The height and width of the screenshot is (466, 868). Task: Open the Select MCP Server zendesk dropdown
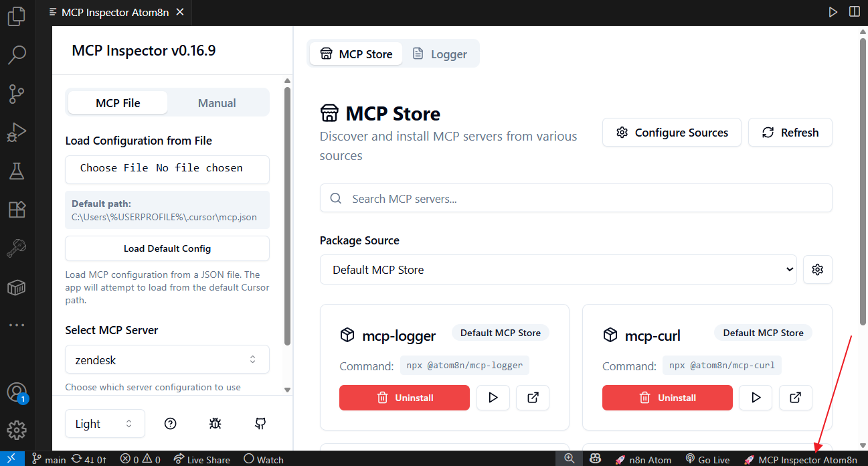167,360
